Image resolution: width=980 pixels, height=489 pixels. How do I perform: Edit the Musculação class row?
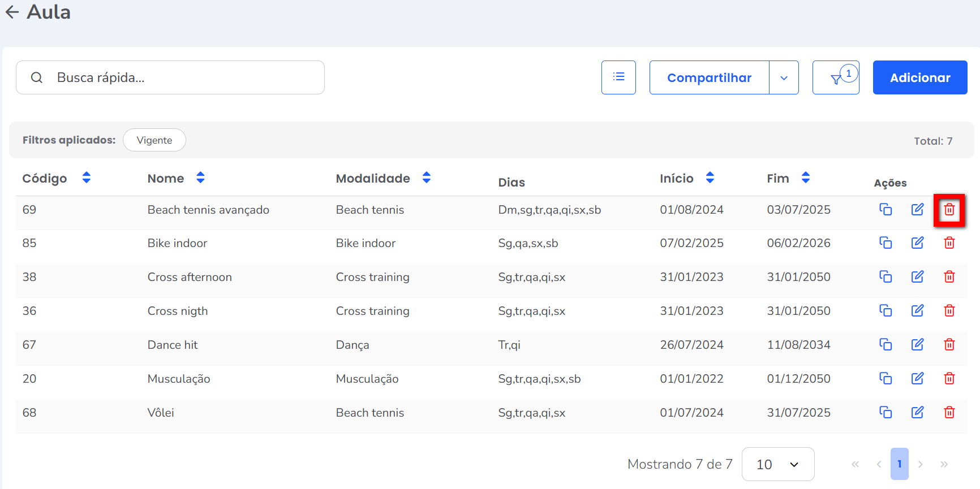click(x=917, y=378)
